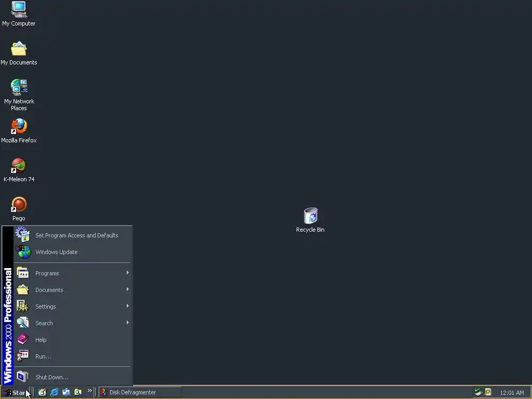Expand hidden quick launch icons chevron
The height and width of the screenshot is (399, 532).
pos(89,391)
